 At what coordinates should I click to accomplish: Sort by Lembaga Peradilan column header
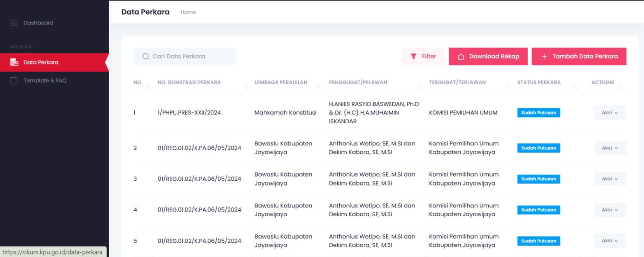281,82
